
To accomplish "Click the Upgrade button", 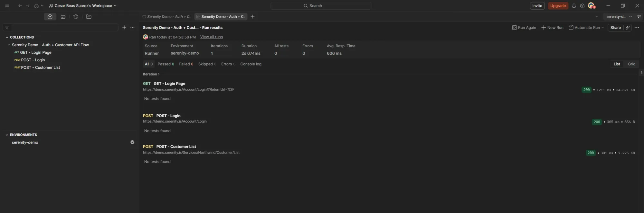I will click(x=558, y=6).
